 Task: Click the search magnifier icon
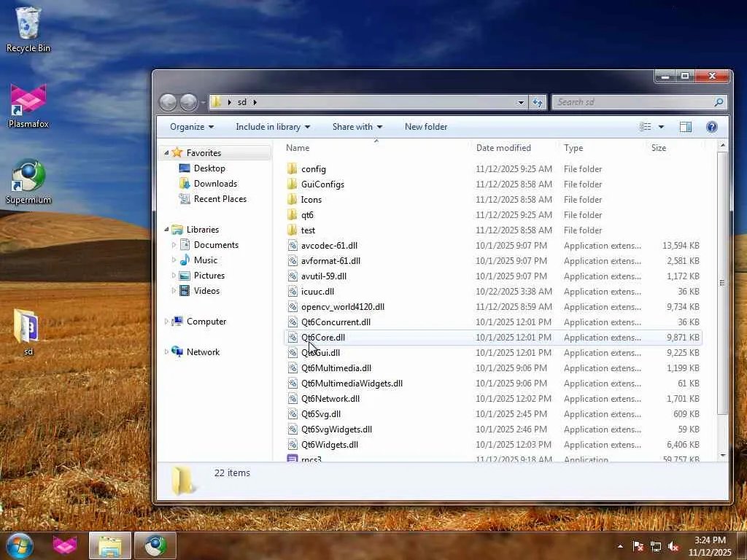pos(719,102)
